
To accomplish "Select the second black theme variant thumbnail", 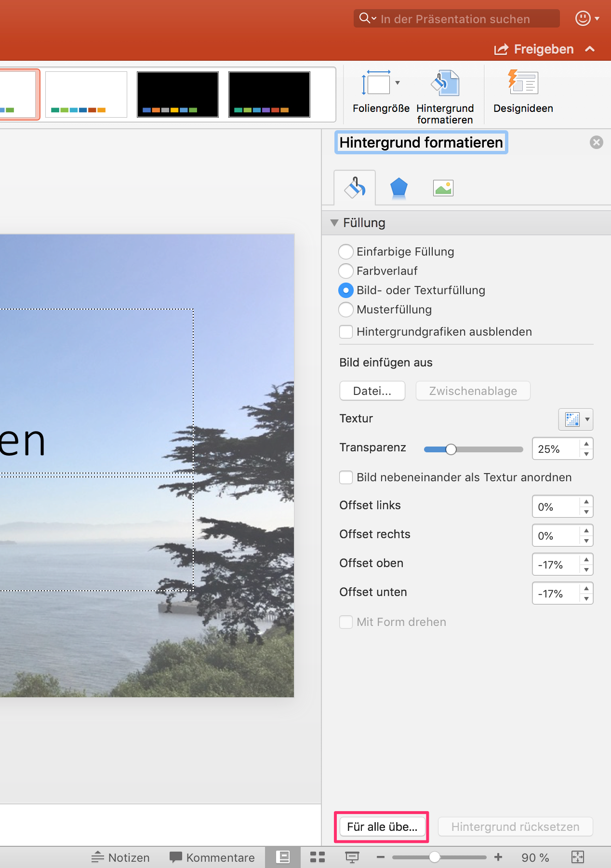I will pyautogui.click(x=269, y=95).
